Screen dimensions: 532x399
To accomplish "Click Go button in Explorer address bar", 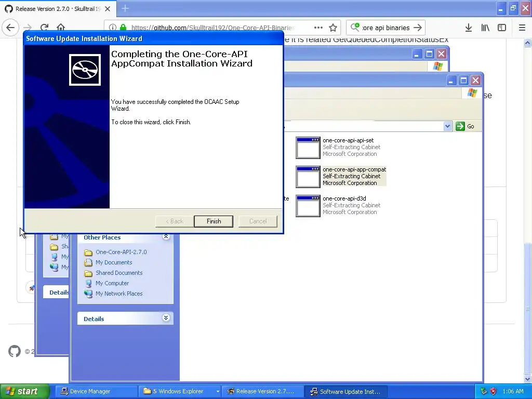I will pos(465,126).
